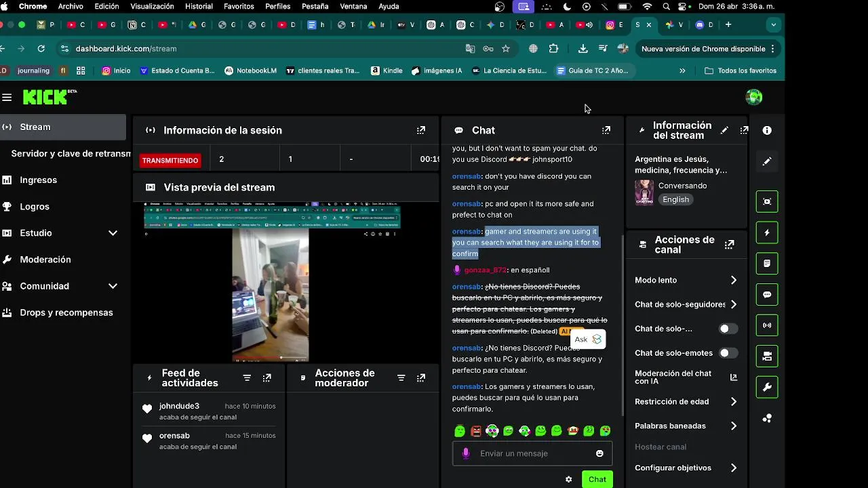Open Chrome tab search dropdown
Viewport: 868px width, 488px height.
(773, 24)
